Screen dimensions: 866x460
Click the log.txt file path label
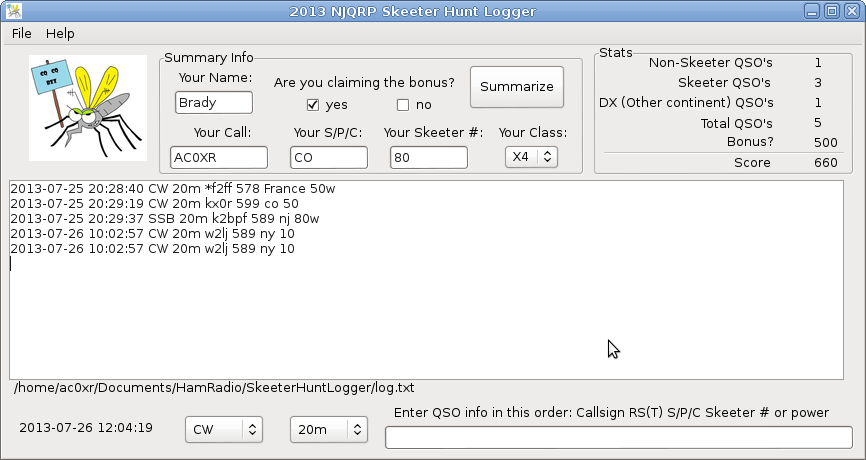coord(214,388)
